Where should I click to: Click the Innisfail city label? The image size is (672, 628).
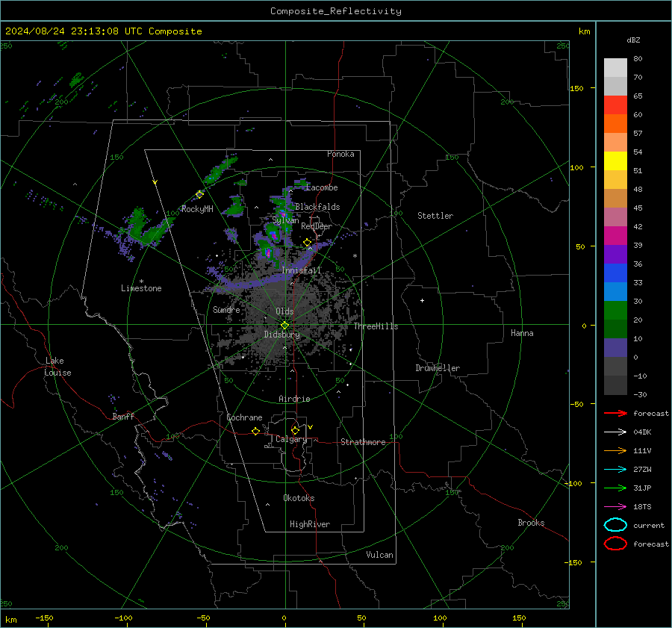tap(302, 270)
